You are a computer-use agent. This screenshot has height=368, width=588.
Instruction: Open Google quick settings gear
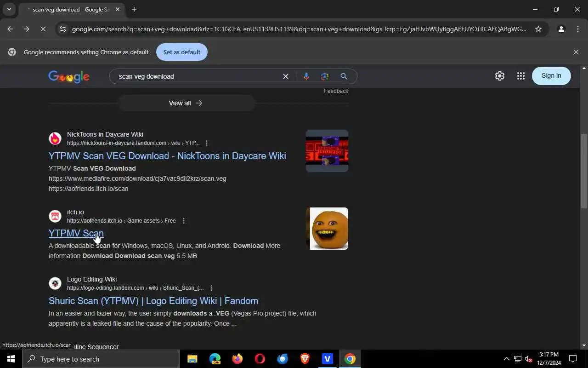point(500,76)
